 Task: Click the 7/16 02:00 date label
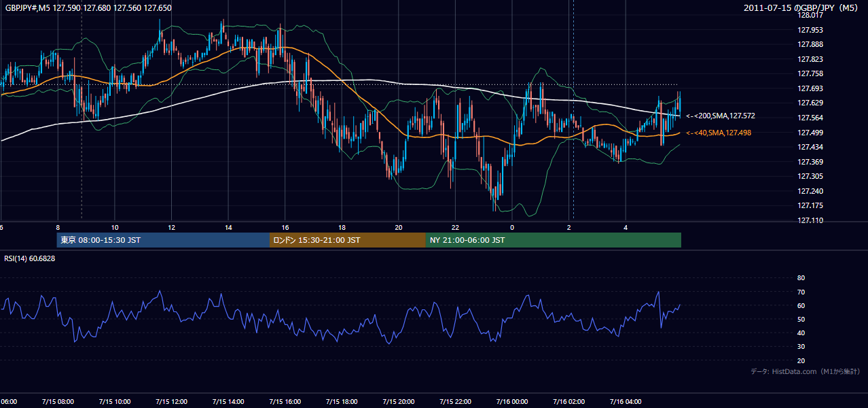568,402
